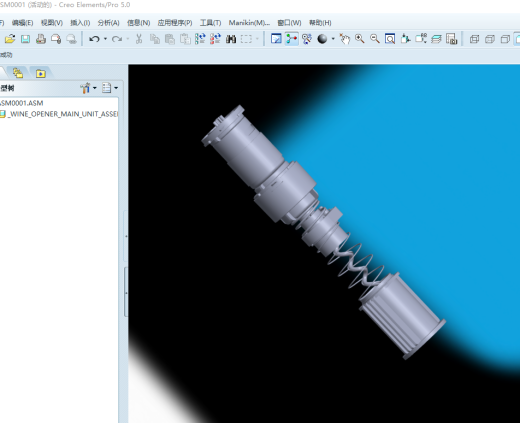Regenerate the model with the toolbar icon

coord(200,39)
